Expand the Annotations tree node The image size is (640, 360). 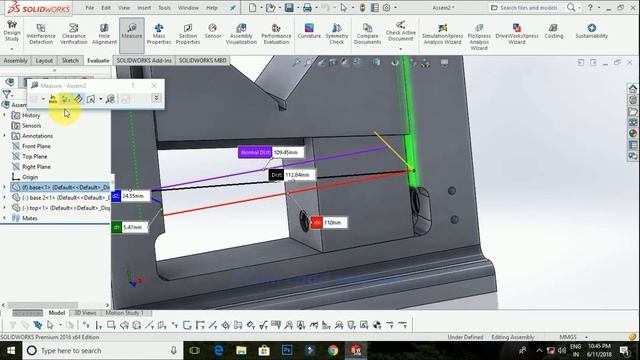[4, 136]
